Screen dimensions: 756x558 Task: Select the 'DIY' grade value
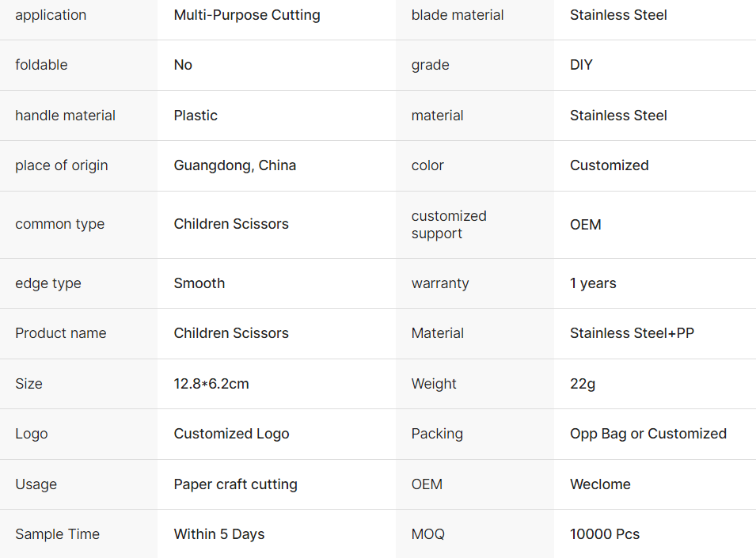click(581, 65)
